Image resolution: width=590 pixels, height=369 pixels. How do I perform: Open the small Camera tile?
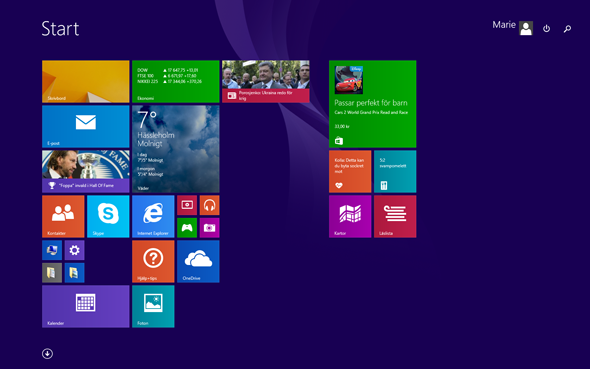click(210, 228)
